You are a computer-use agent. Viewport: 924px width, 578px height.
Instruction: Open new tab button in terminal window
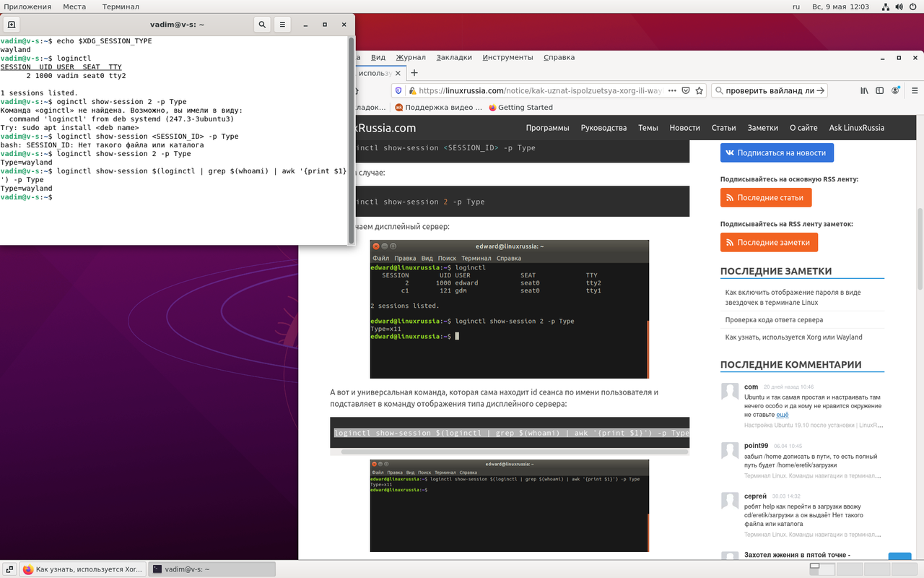tap(12, 25)
